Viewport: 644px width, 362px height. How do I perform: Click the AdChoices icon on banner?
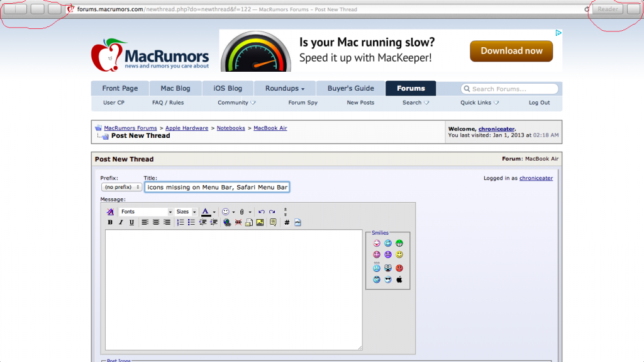coord(558,33)
